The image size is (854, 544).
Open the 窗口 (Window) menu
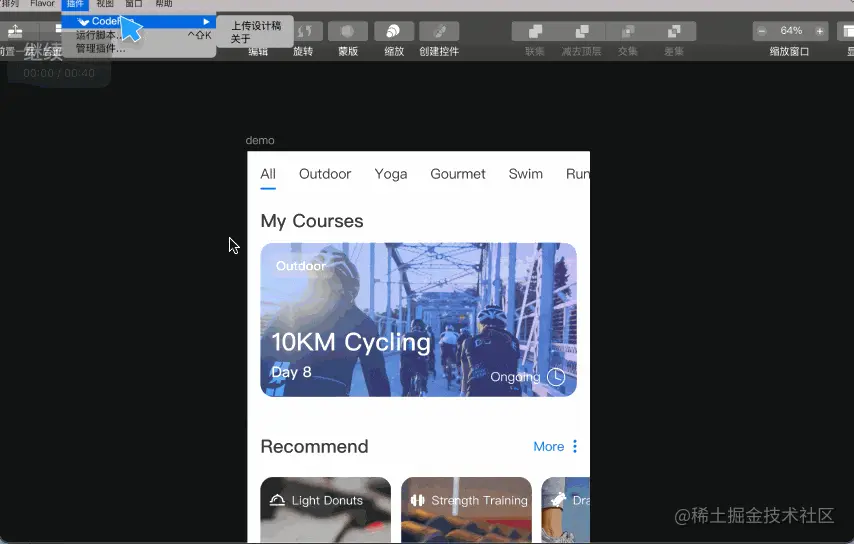coord(134,4)
